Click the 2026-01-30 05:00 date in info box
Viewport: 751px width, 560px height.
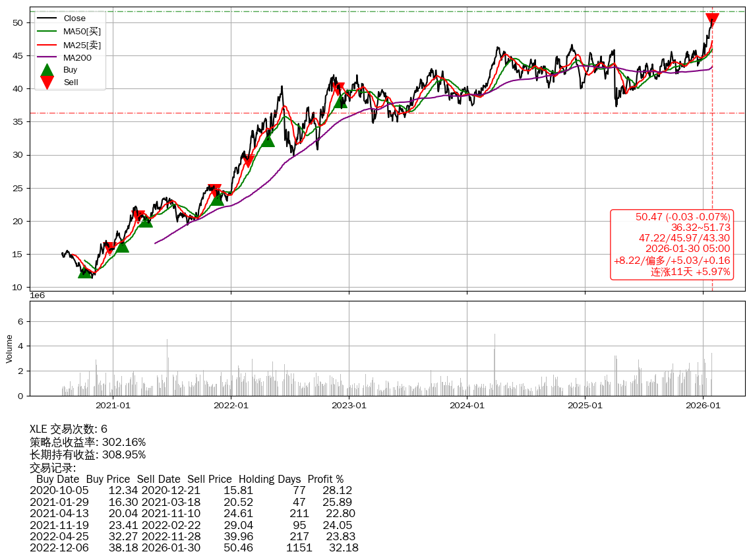click(x=687, y=249)
